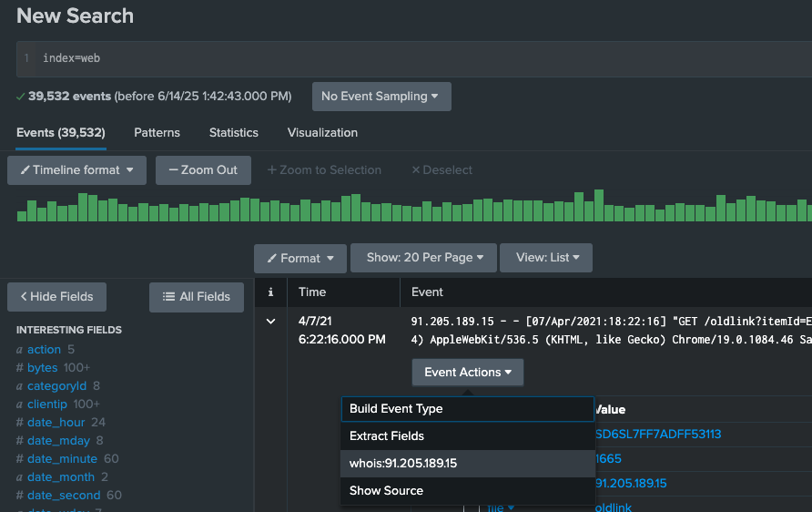Screen dimensions: 812x512
Task: Choose Show Source from menu
Action: pyautogui.click(x=468, y=491)
